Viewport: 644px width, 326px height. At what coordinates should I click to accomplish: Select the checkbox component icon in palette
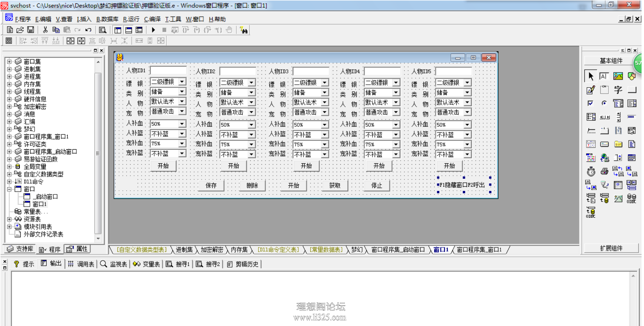591,103
